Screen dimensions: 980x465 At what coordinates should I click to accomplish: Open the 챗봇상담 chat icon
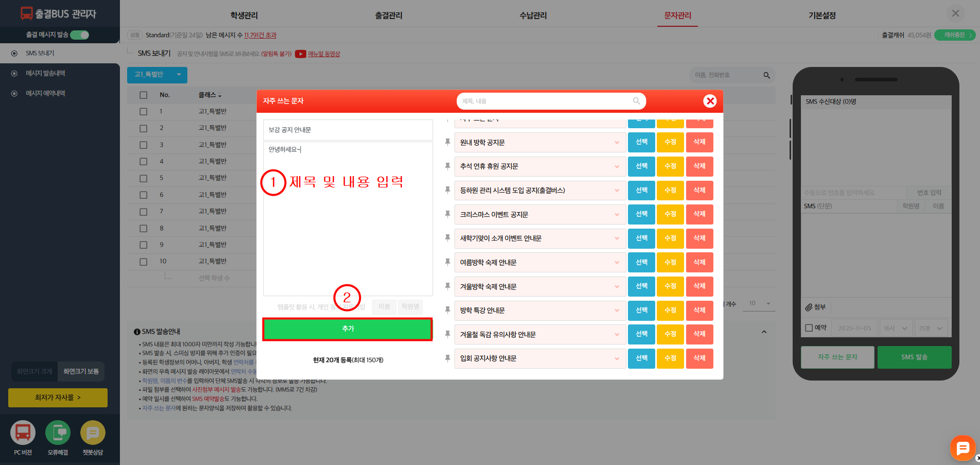93,433
